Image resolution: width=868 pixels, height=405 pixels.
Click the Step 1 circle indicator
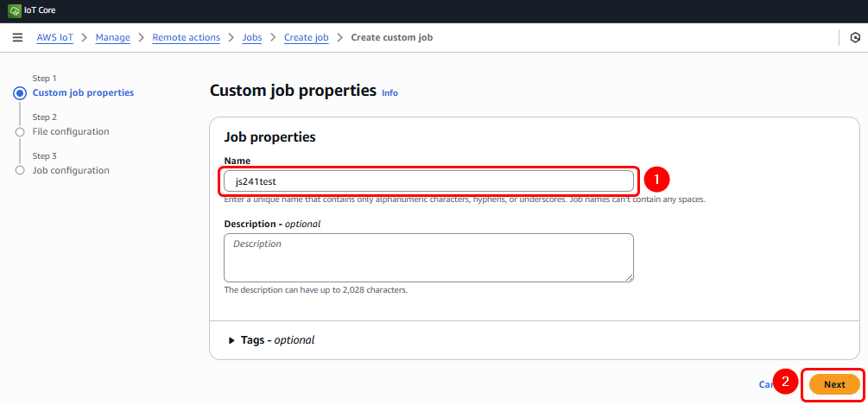click(x=20, y=92)
